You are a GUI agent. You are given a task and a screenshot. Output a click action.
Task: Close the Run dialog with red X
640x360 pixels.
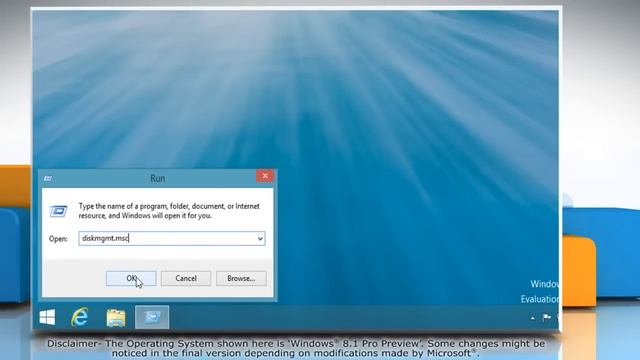[265, 176]
